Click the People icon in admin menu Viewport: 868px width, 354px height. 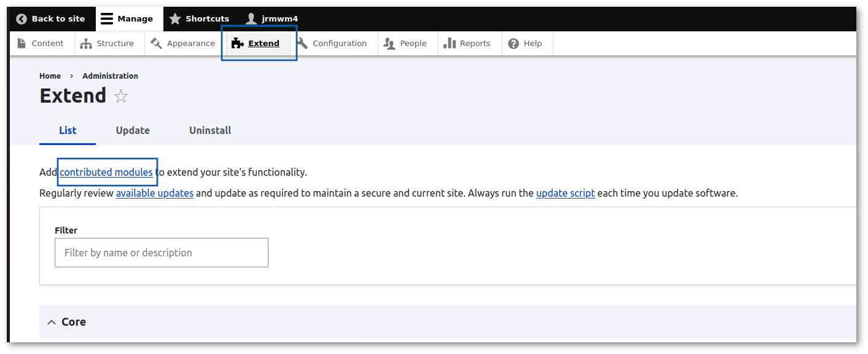pyautogui.click(x=389, y=44)
